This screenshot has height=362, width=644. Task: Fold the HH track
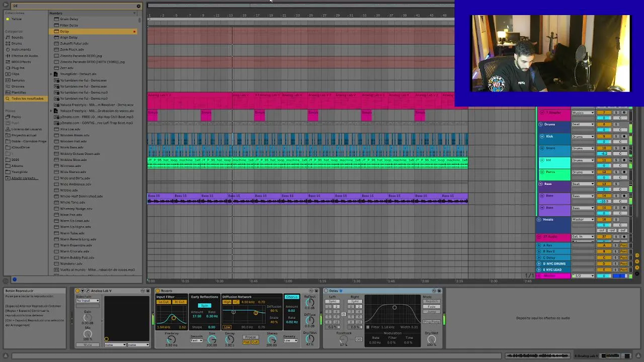pos(542,160)
